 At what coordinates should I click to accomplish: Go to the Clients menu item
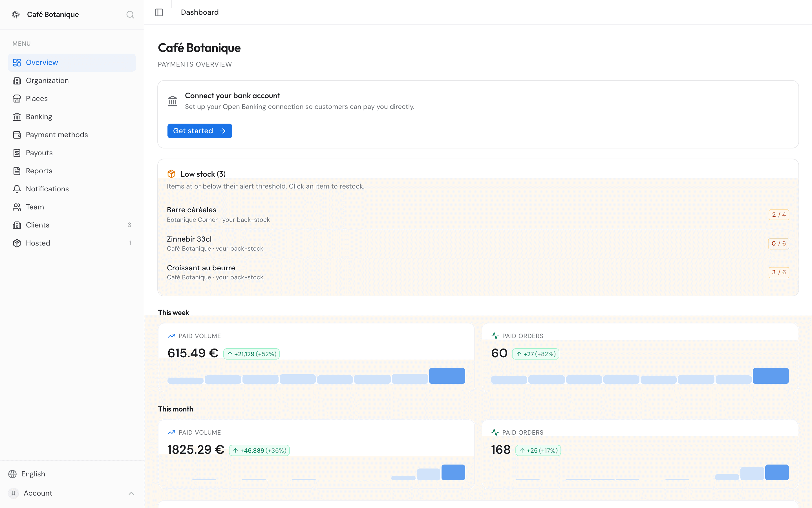(72, 225)
